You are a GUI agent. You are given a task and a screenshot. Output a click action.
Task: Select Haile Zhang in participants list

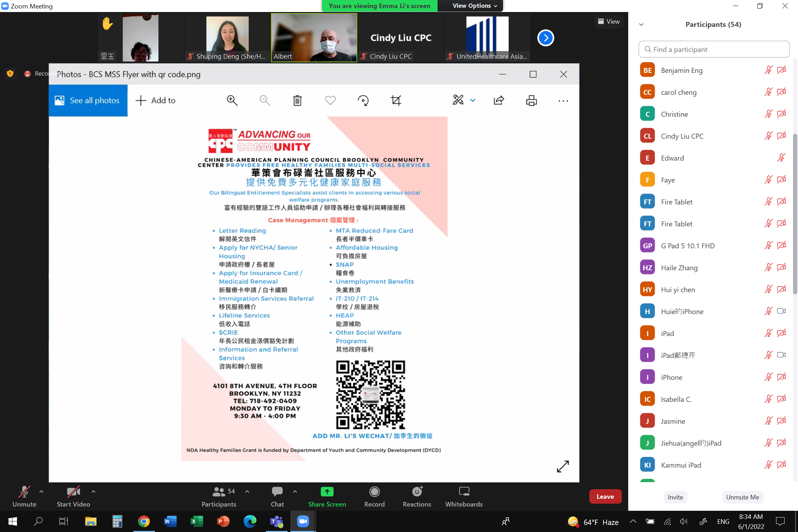point(714,268)
